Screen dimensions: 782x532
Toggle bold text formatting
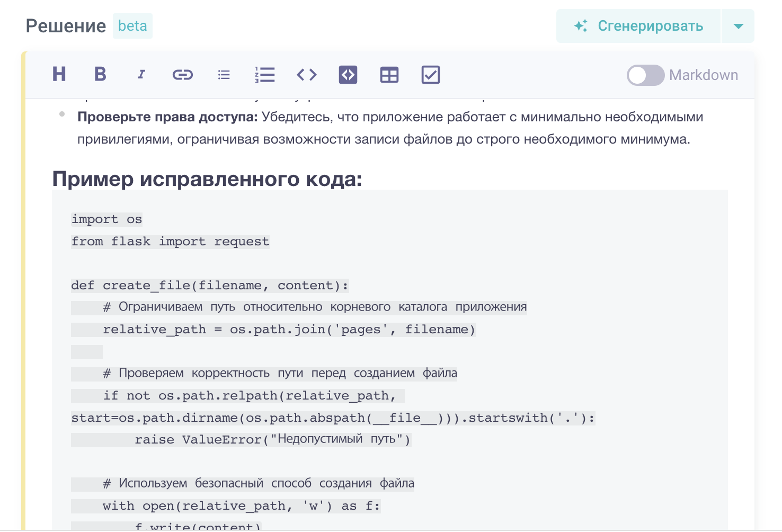click(x=100, y=75)
